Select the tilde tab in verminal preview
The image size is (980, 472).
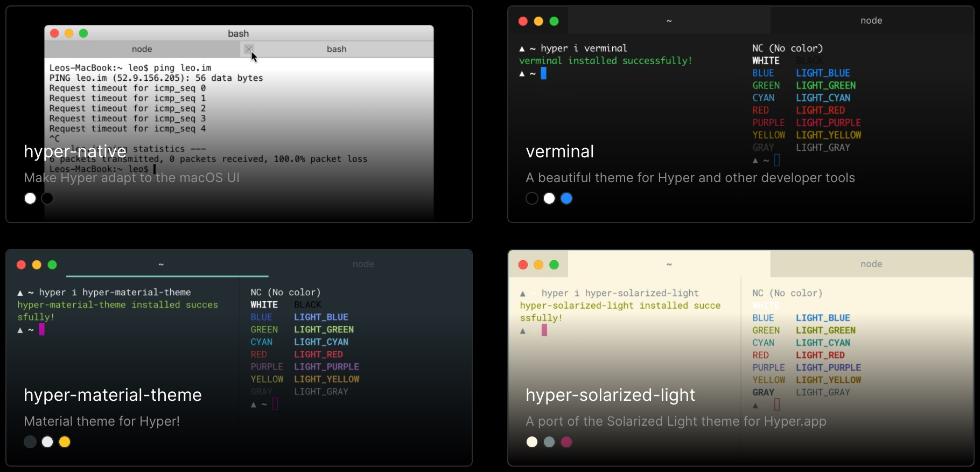pos(669,20)
